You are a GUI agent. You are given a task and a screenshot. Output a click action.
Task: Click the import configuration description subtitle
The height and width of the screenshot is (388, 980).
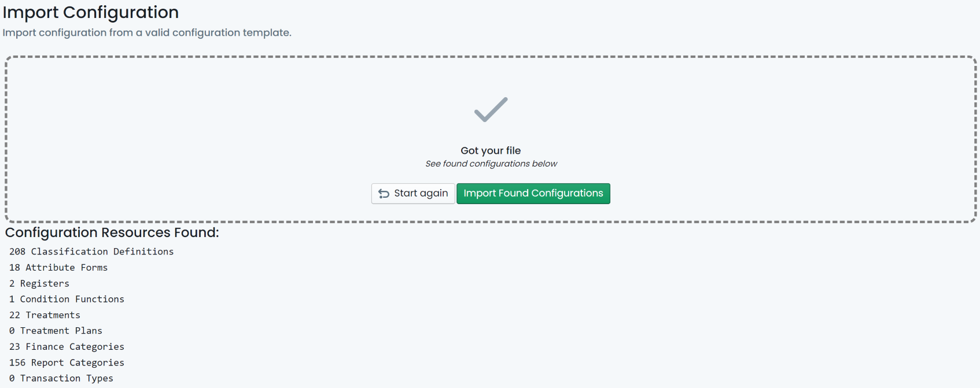click(x=147, y=32)
